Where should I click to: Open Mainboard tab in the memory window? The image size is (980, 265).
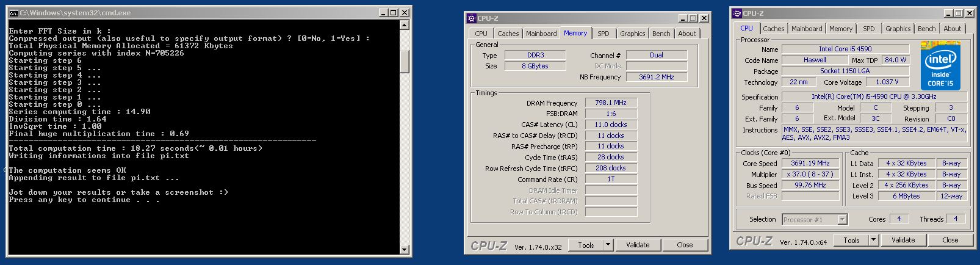(541, 34)
